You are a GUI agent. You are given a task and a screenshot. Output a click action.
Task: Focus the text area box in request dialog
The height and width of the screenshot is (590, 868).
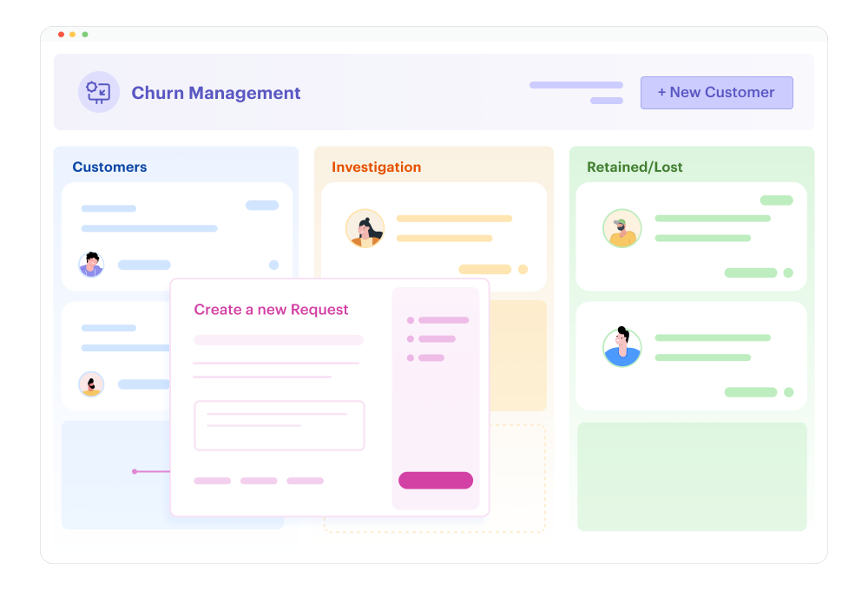tap(279, 425)
